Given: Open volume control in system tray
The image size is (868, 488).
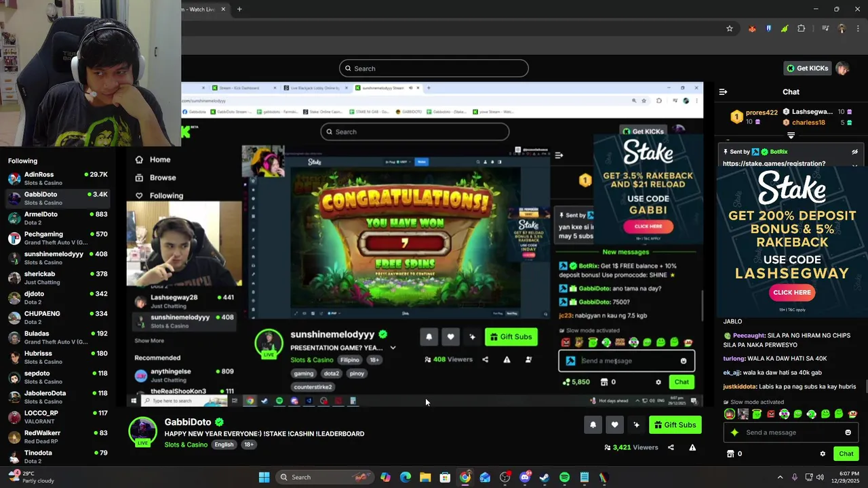Looking at the screenshot, I should [819, 477].
